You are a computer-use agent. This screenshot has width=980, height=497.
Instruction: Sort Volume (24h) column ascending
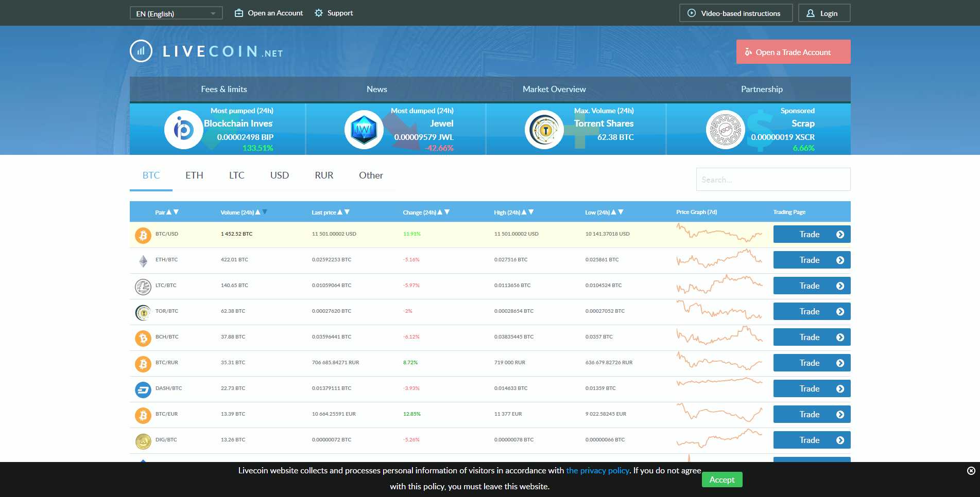(257, 212)
